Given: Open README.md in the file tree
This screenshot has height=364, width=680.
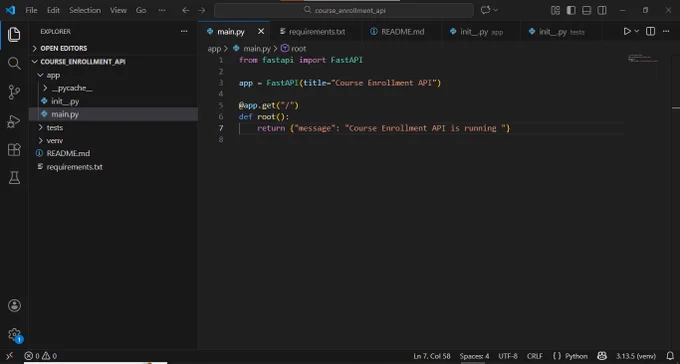Looking at the screenshot, I should 114,153.
